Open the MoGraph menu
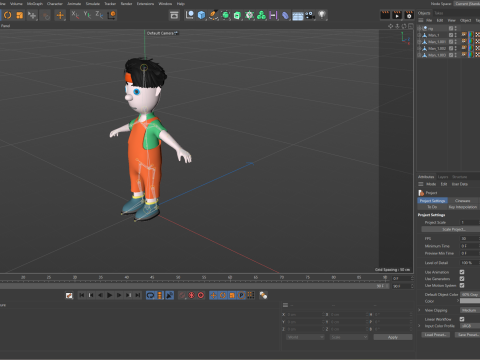Image resolution: width=480 pixels, height=360 pixels. [x=35, y=4]
